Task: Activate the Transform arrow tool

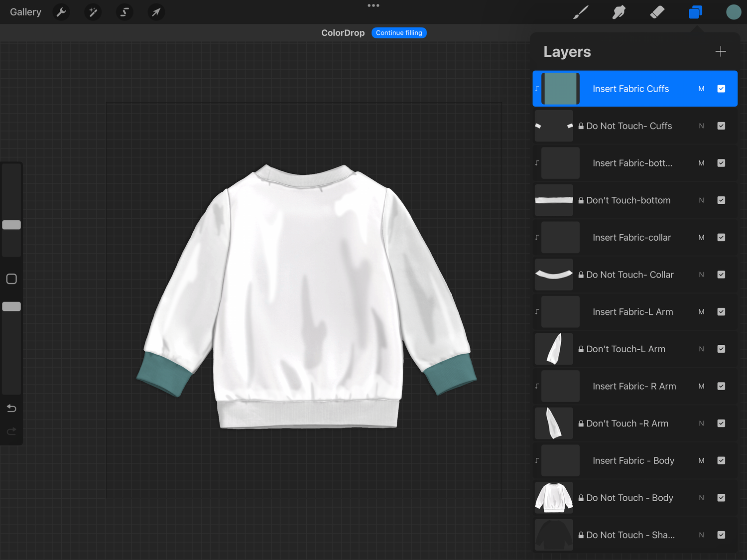Action: pyautogui.click(x=156, y=12)
